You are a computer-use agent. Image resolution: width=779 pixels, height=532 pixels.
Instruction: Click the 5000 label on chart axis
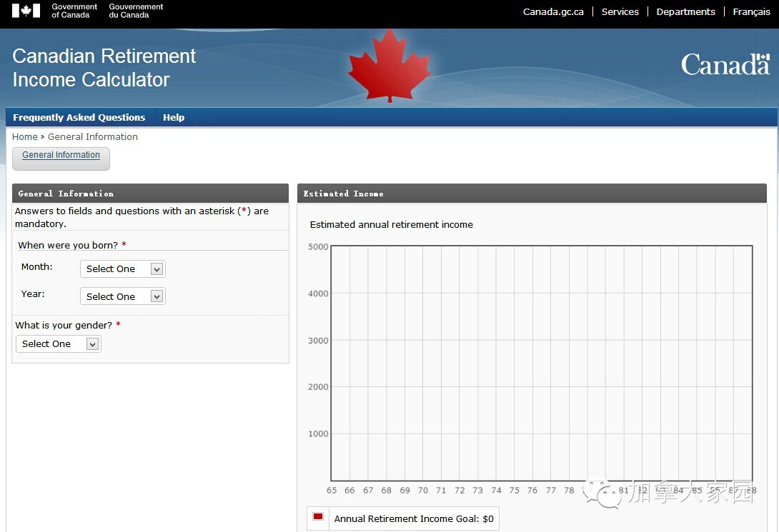click(x=318, y=246)
